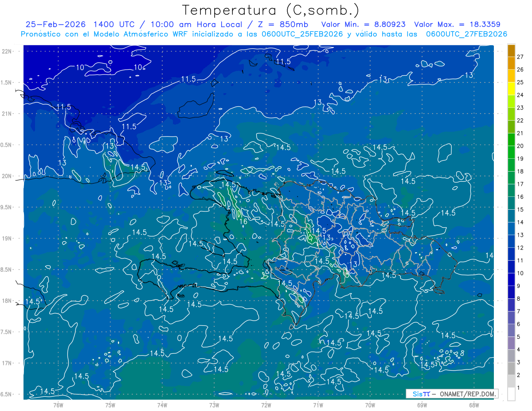Click the yellow colorbar swatch between 24 and 25
This screenshot has height=411, width=532.
(511, 89)
